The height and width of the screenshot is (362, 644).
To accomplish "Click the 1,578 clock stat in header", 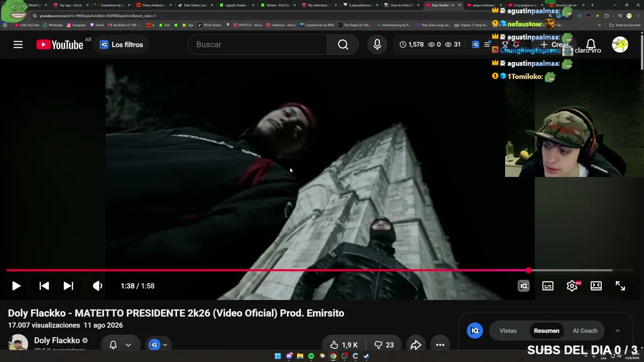I will tap(412, 45).
